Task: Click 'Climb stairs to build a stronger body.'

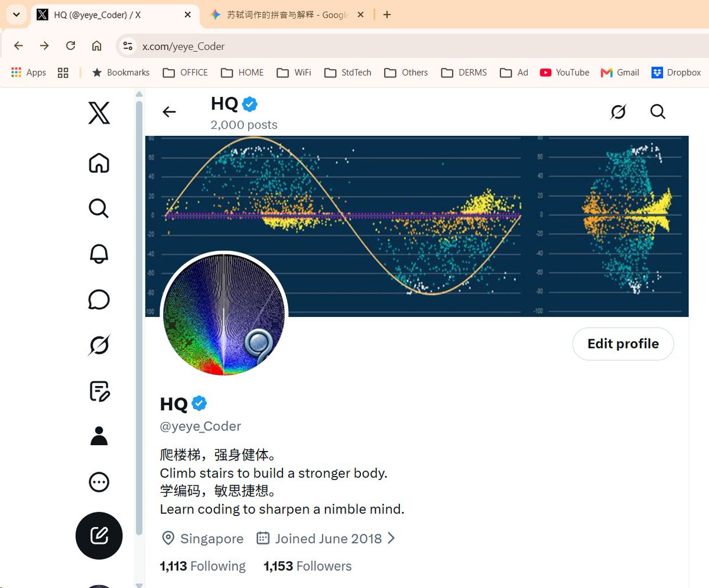Action: pos(274,473)
